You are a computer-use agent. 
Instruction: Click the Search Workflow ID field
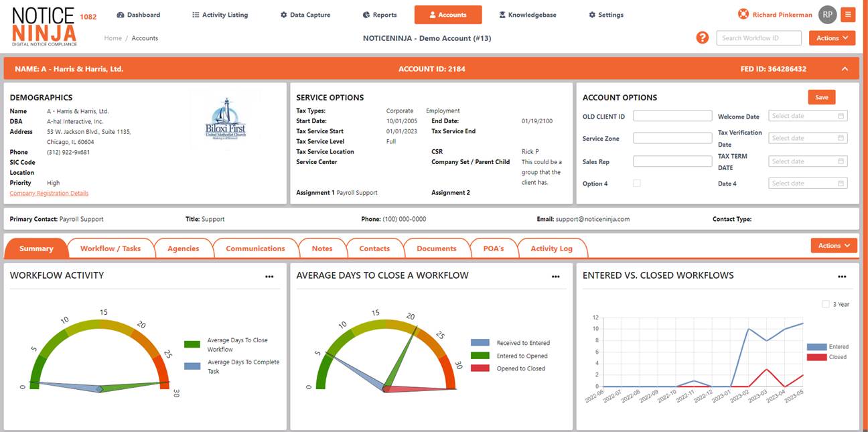pos(759,38)
